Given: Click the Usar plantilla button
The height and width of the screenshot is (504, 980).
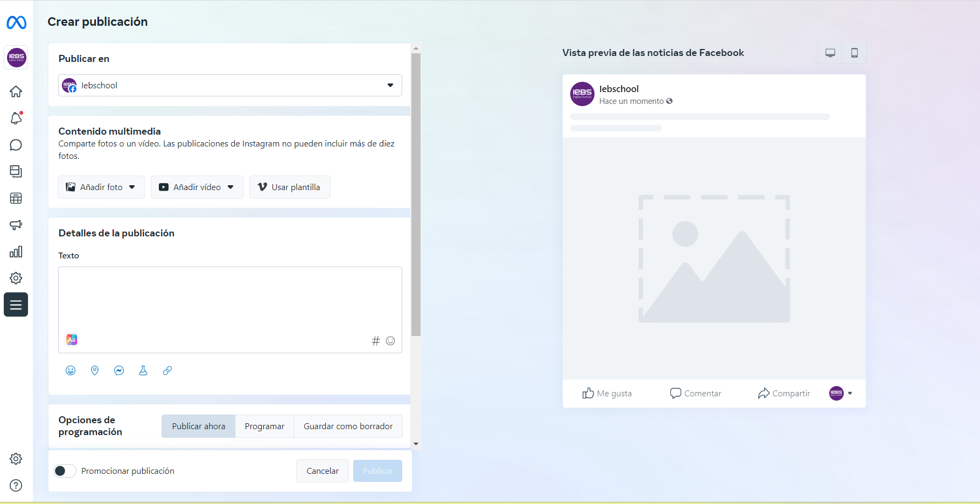Looking at the screenshot, I should [290, 187].
